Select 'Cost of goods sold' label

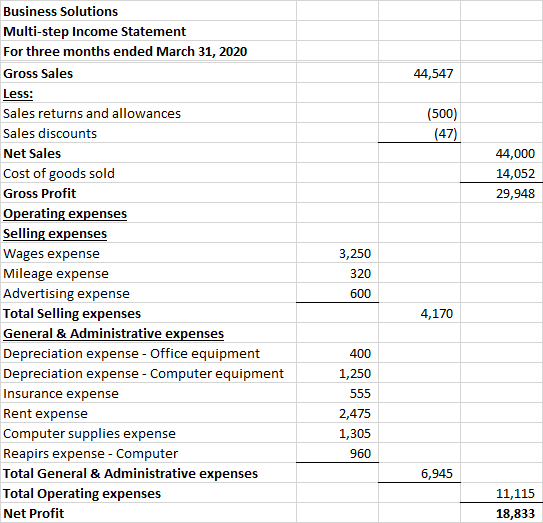59,174
